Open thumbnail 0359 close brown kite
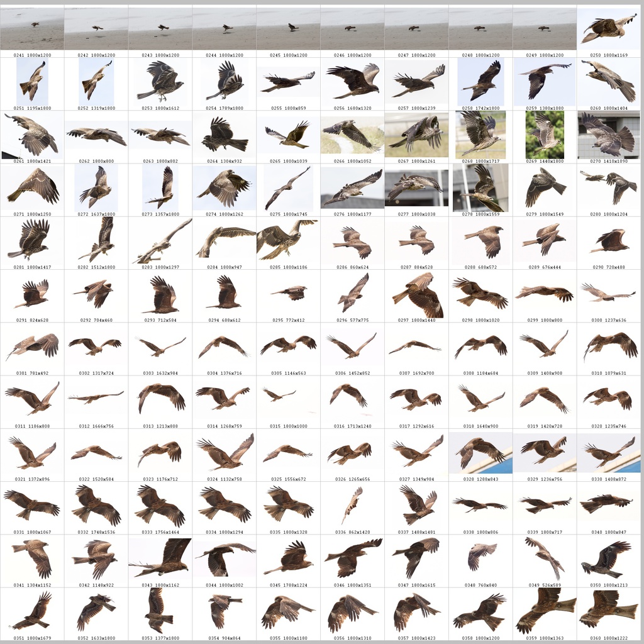Viewport: 644px width, 644px height. (x=545, y=611)
